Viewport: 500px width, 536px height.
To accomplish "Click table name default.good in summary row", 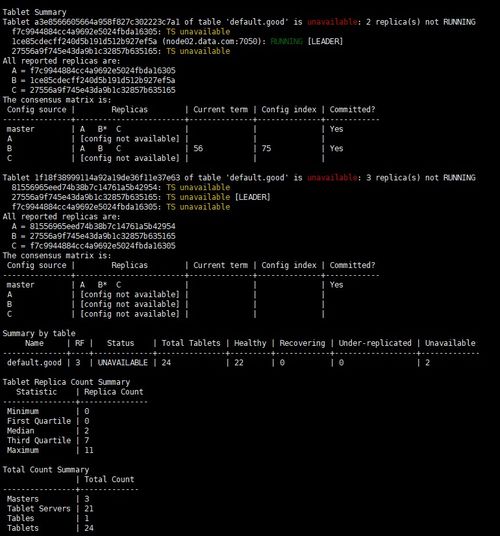I will (34, 363).
